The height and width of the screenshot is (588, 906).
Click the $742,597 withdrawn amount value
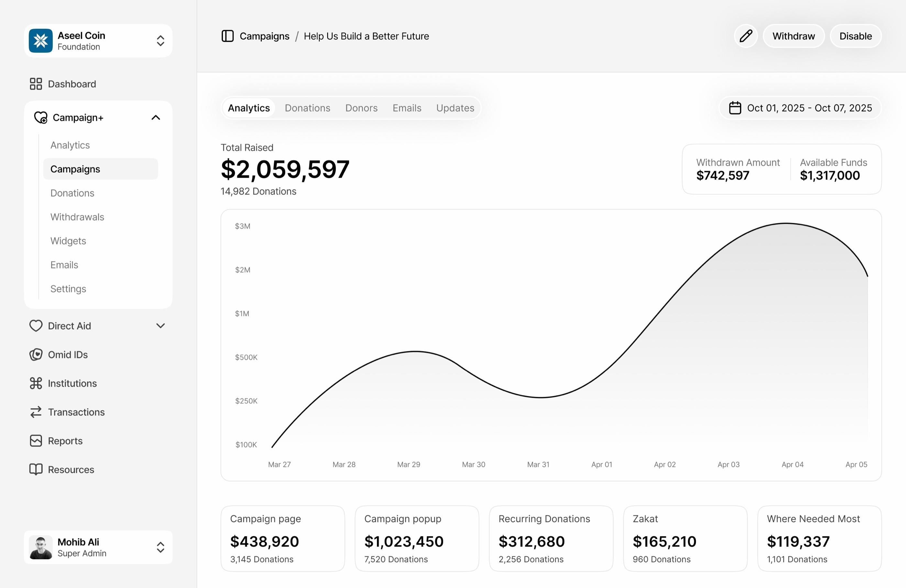coord(723,175)
